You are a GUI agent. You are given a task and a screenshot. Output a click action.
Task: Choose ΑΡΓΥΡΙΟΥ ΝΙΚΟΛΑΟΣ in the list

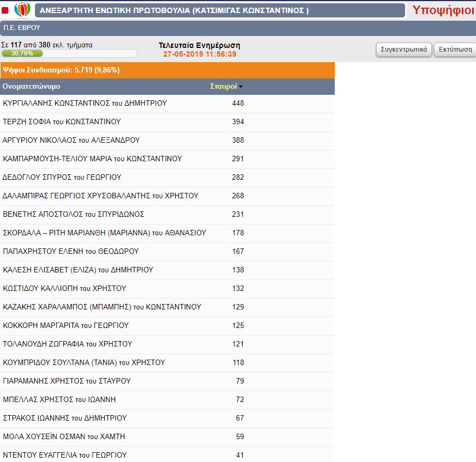point(71,141)
